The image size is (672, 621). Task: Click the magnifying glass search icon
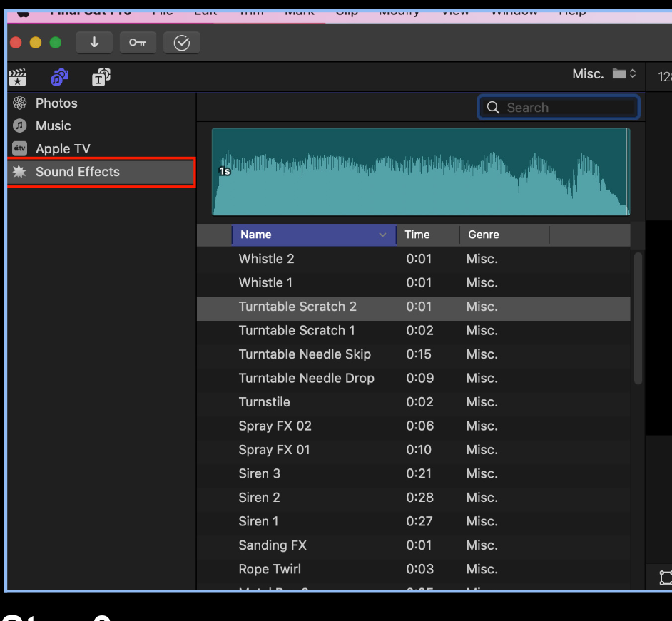pos(493,108)
